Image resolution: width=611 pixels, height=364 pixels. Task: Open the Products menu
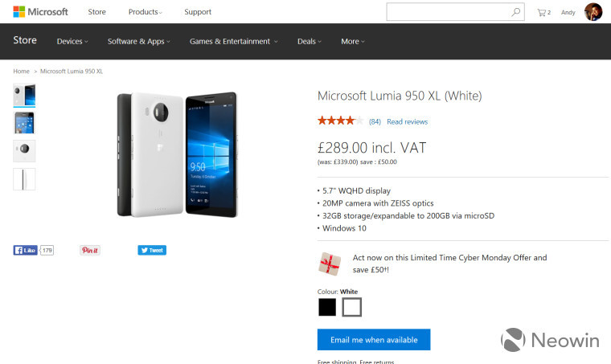click(145, 12)
